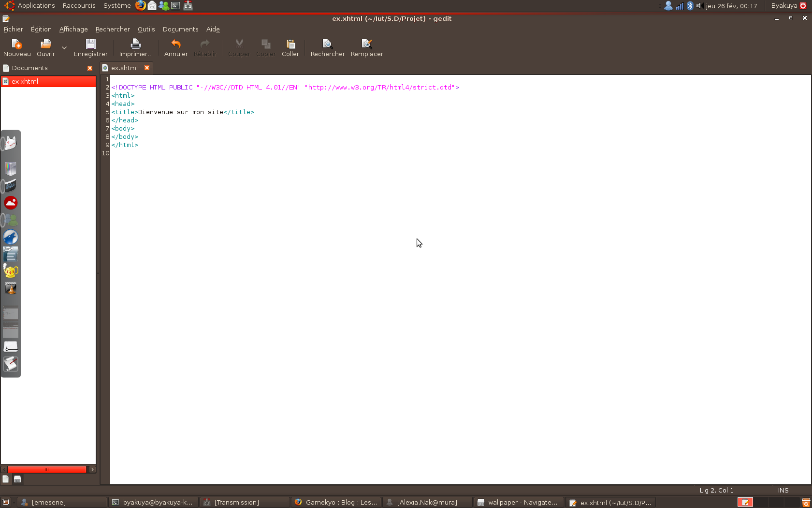Select ex.xhtml in the Documents list
The width and height of the screenshot is (812, 508).
click(x=48, y=81)
